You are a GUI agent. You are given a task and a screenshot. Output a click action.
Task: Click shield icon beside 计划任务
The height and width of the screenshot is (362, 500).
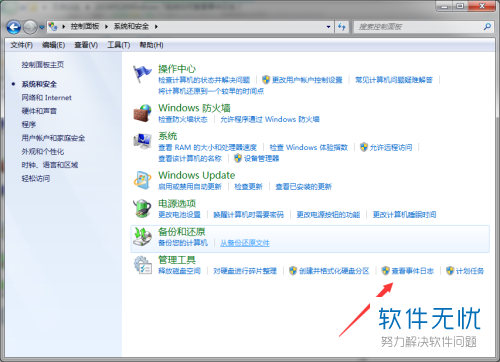[450, 271]
